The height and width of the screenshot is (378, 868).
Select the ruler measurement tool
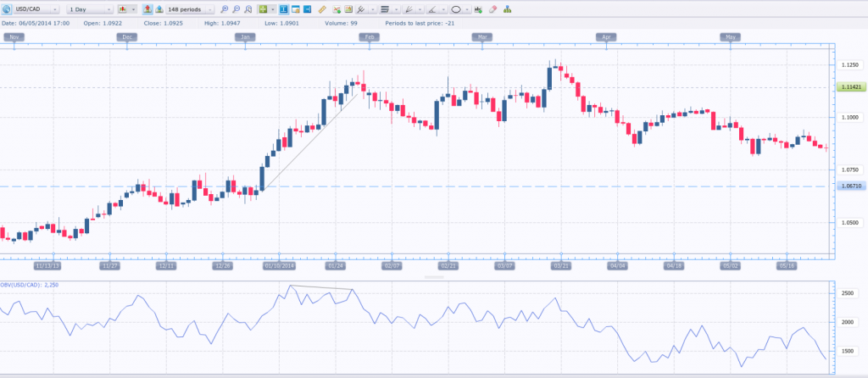[321, 8]
